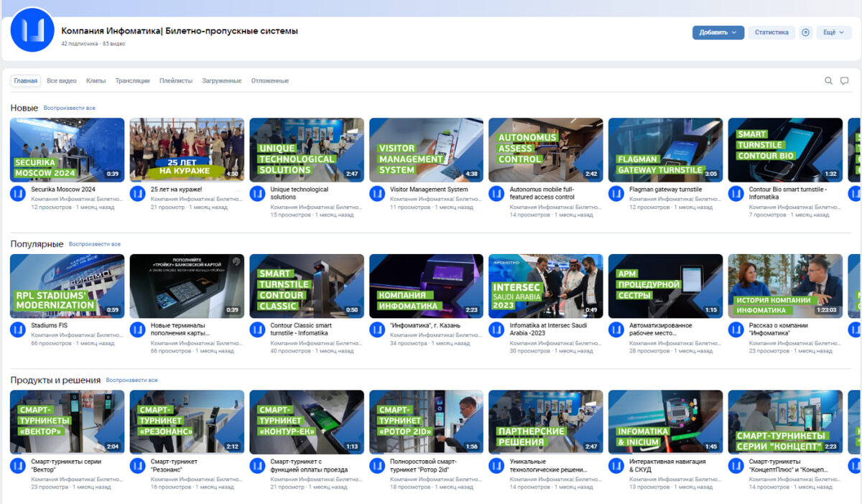Select the Главная tab
This screenshot has width=862, height=504.
point(26,81)
